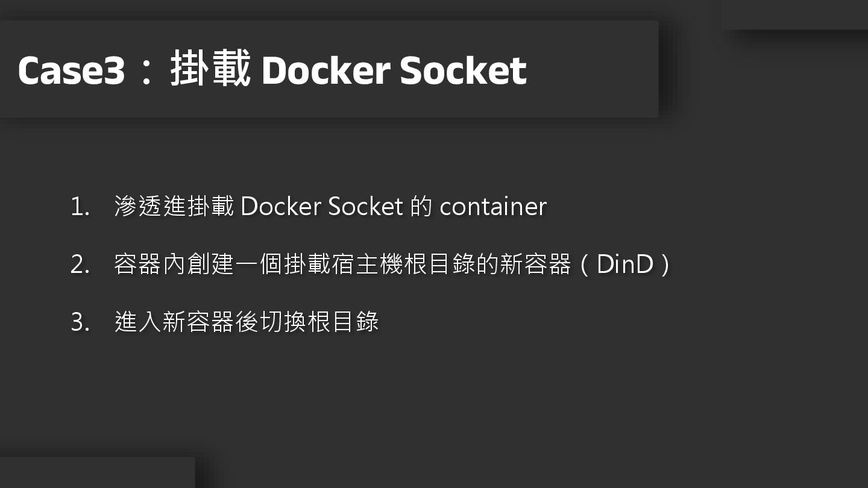Screen dimensions: 868x488
Task: Click the dark rectangle in bottom-left corner
Action: [x=96, y=473]
